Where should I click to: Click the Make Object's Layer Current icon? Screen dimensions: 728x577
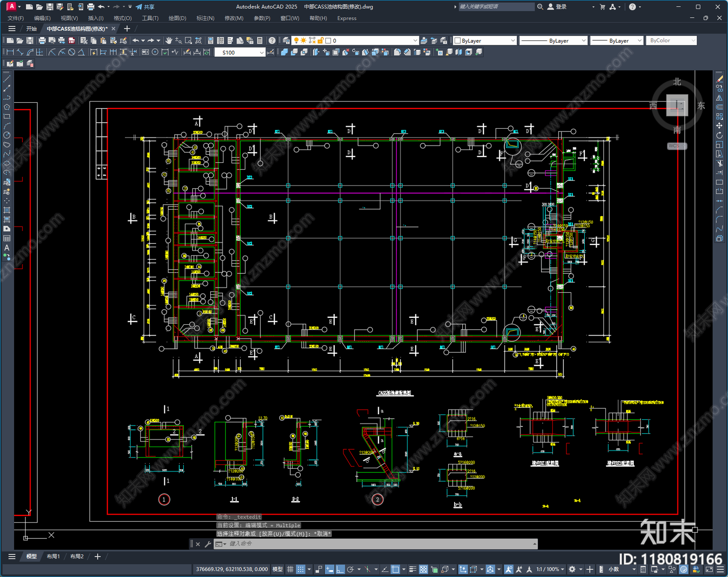pyautogui.click(x=424, y=40)
